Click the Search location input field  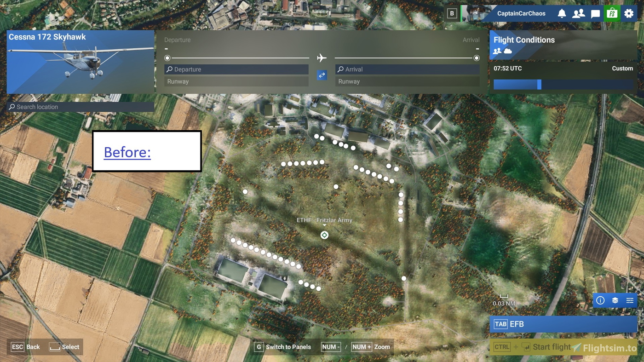coord(80,107)
